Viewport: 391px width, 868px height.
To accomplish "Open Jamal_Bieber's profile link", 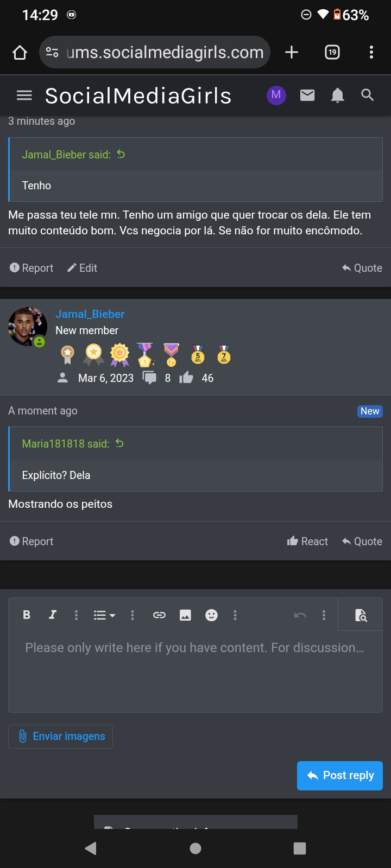I will pyautogui.click(x=90, y=314).
